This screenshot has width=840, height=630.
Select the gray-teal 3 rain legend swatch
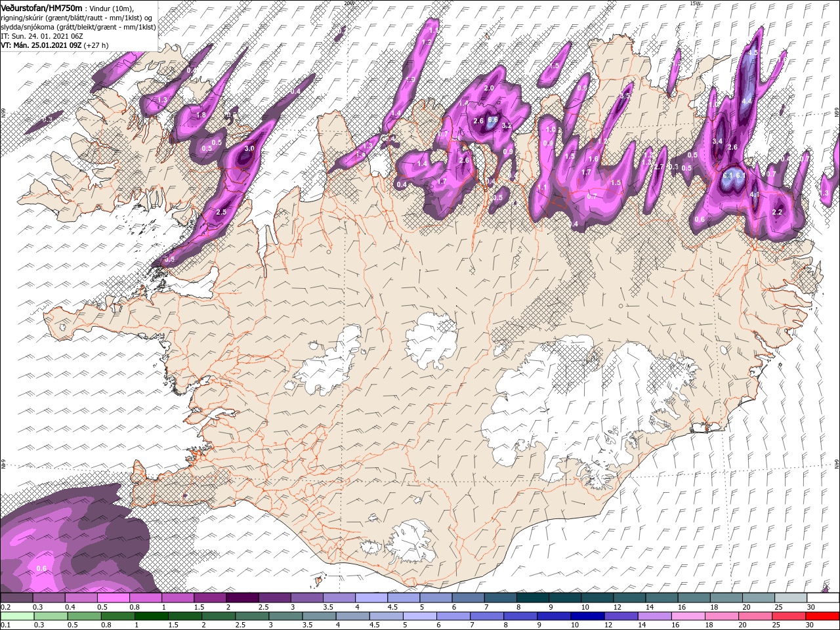point(285,616)
